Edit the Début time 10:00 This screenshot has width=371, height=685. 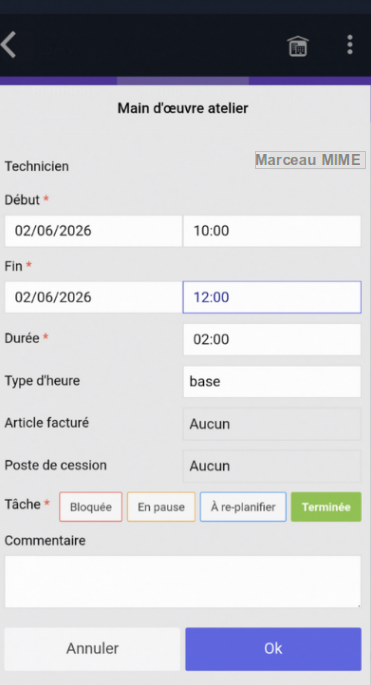[272, 231]
